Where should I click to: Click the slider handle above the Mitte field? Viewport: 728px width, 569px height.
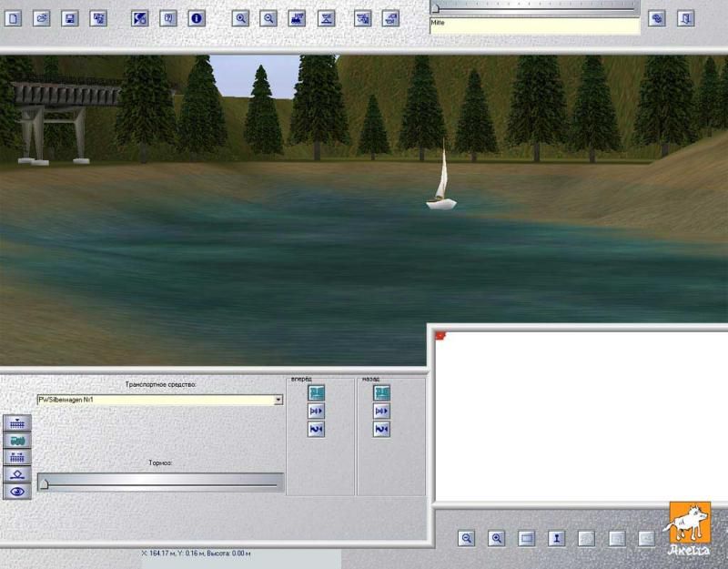436,7
